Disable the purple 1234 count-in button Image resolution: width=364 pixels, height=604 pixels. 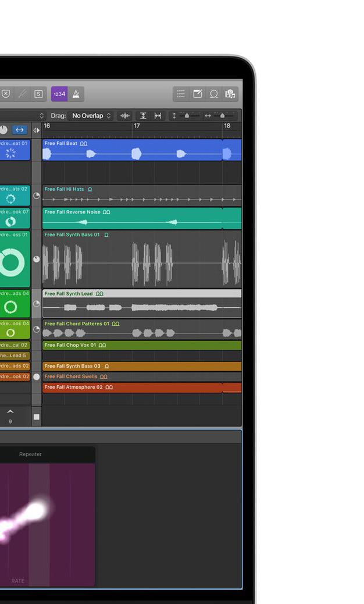coord(59,94)
